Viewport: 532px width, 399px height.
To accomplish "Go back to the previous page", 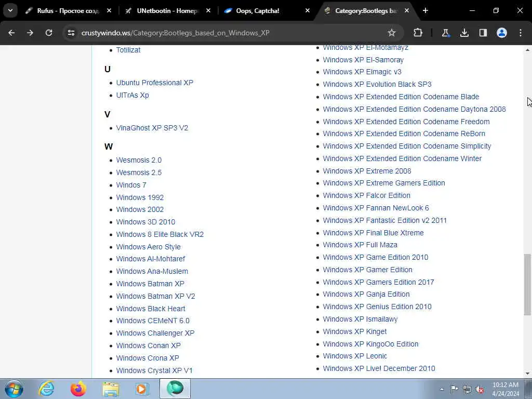I will click(11, 33).
